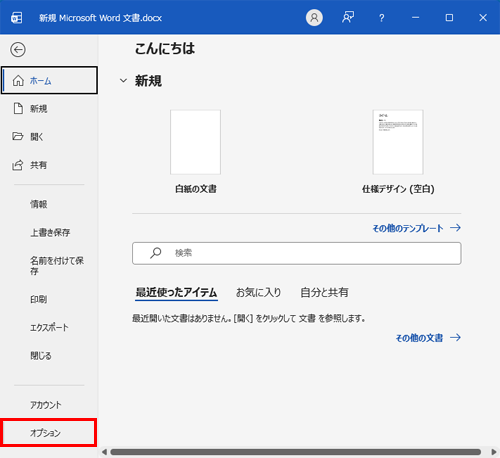The height and width of the screenshot is (458, 500).
Task: Select the 白紙の文書 template thumbnail
Action: [195, 142]
